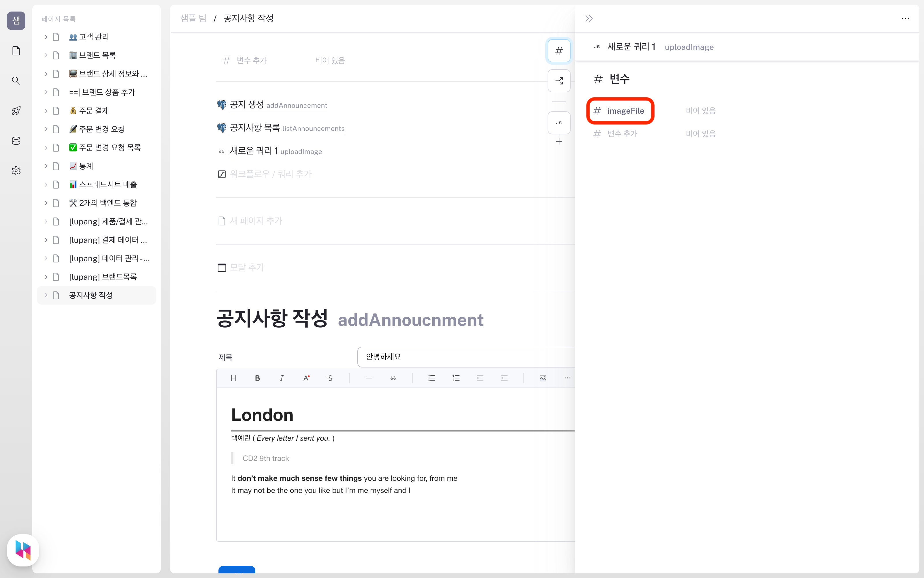Click 변수 추가 in right panel
This screenshot has height=578, width=924.
click(x=622, y=134)
